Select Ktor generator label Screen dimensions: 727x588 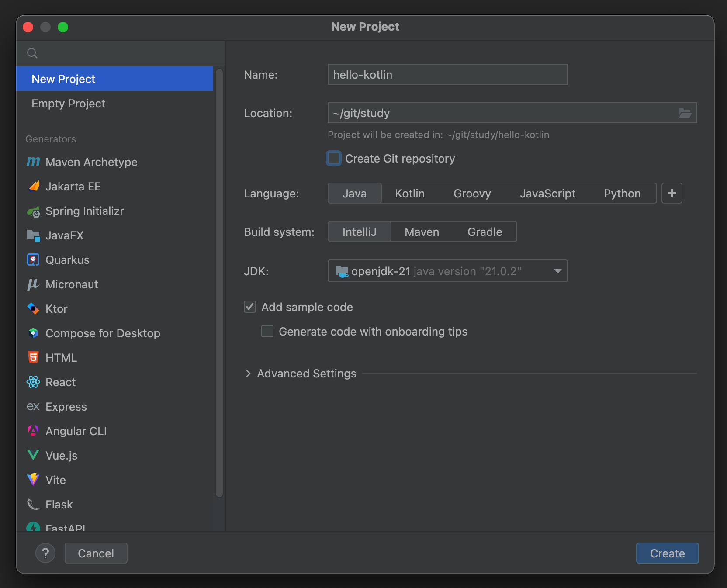tap(56, 309)
